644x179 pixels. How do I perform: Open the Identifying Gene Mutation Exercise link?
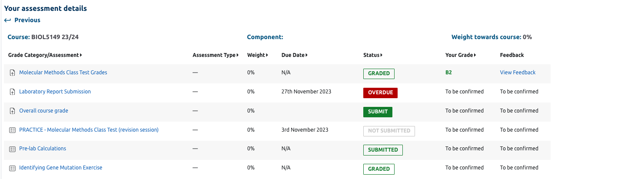tap(60, 168)
